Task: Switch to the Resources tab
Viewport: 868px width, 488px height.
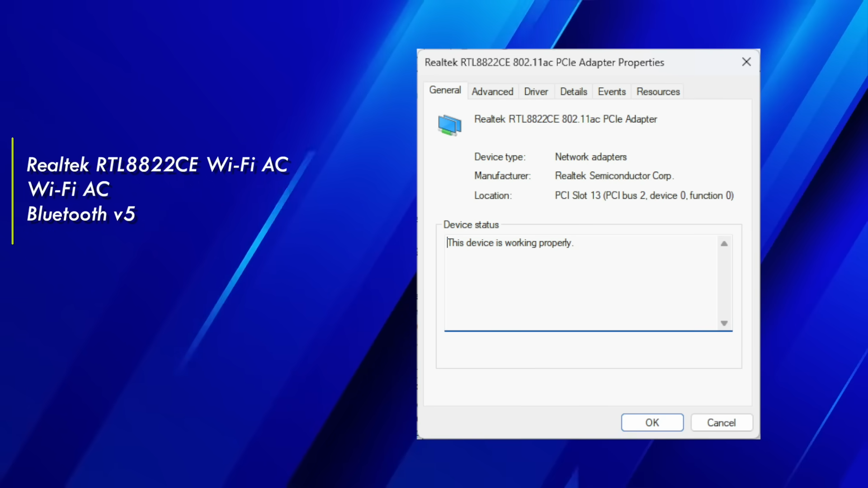Action: (x=658, y=92)
